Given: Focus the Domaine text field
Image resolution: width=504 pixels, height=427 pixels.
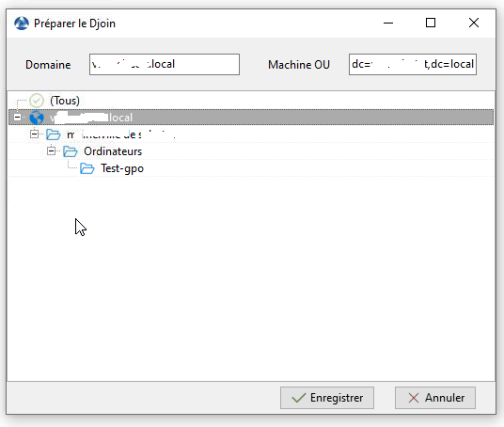Looking at the screenshot, I should [x=165, y=64].
